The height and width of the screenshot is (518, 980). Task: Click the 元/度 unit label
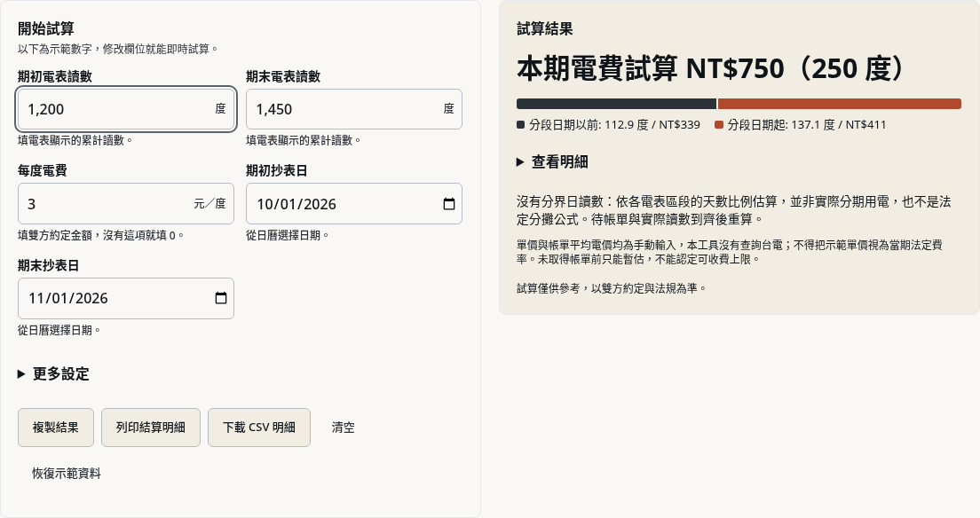point(210,204)
